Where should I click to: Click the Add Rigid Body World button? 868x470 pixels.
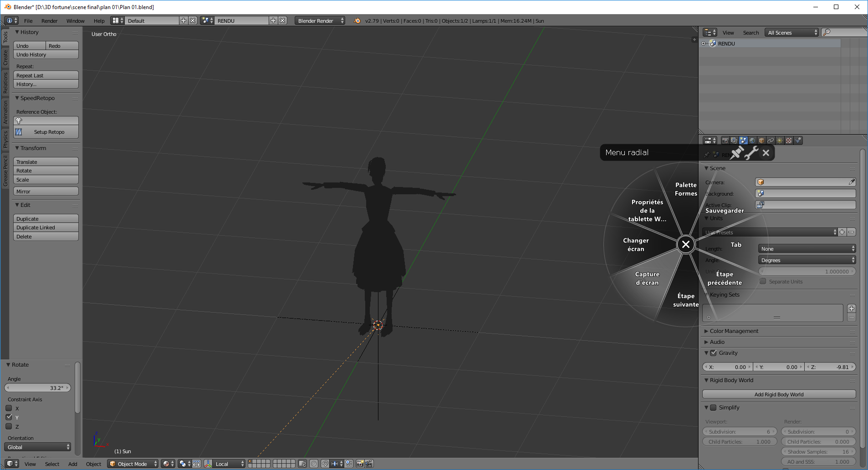pos(779,394)
